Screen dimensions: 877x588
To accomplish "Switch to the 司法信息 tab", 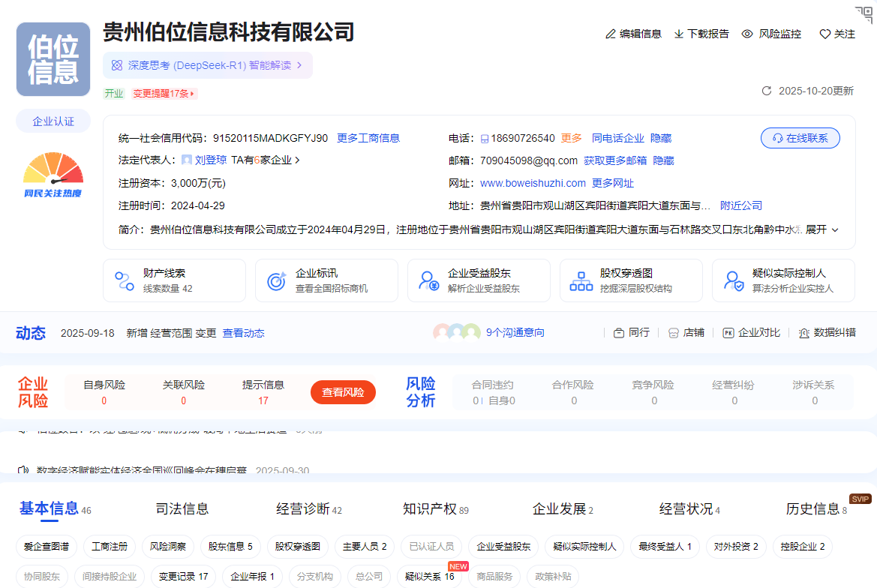I will 182,509.
